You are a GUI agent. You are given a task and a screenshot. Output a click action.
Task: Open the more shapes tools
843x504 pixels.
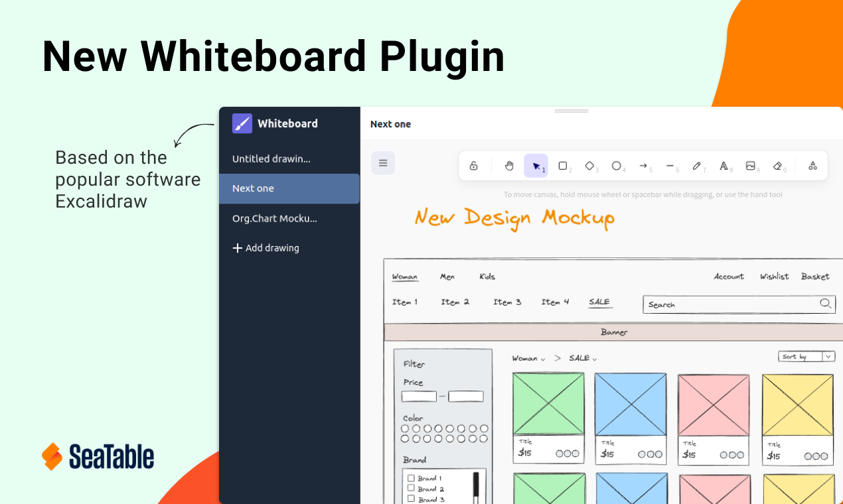(812, 166)
